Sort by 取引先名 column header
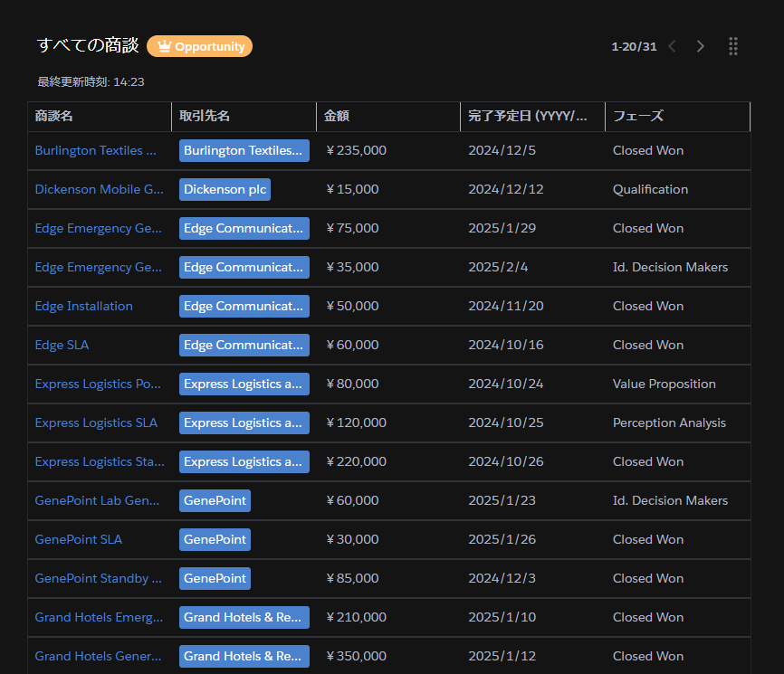The width and height of the screenshot is (784, 674). [x=205, y=116]
